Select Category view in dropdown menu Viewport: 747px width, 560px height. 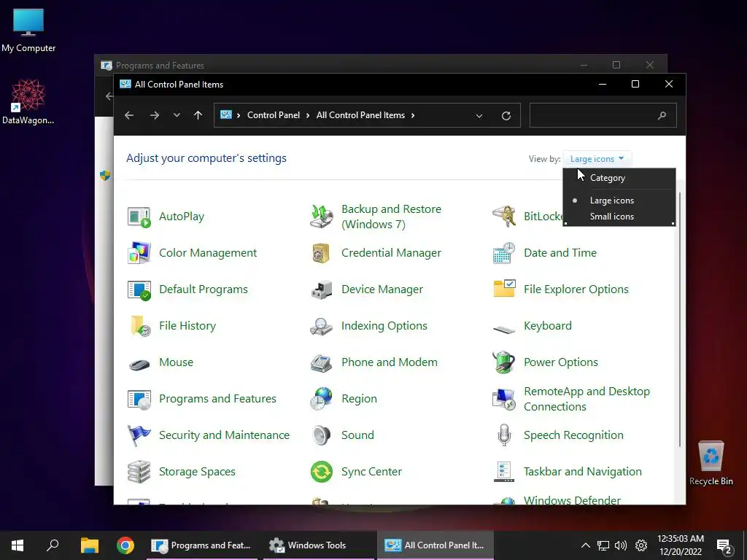tap(619, 178)
